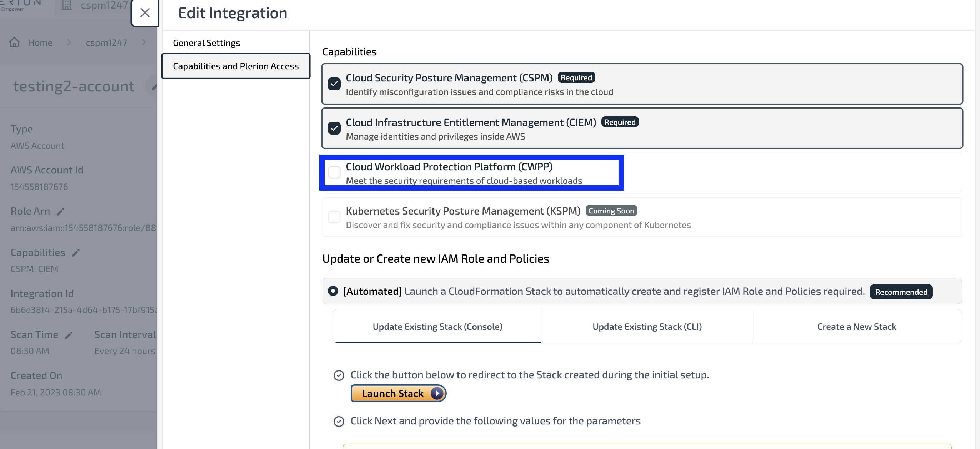Click the 'testing2-account' heading
Image resolution: width=980 pixels, height=449 pixels.
pyautogui.click(x=74, y=86)
